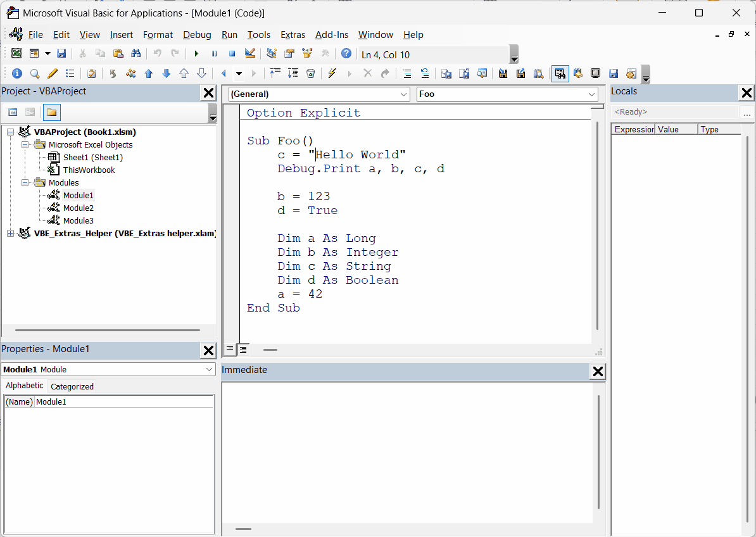Click the magnifying glass icon in second toolbar
This screenshot has width=756, height=537.
click(35, 73)
